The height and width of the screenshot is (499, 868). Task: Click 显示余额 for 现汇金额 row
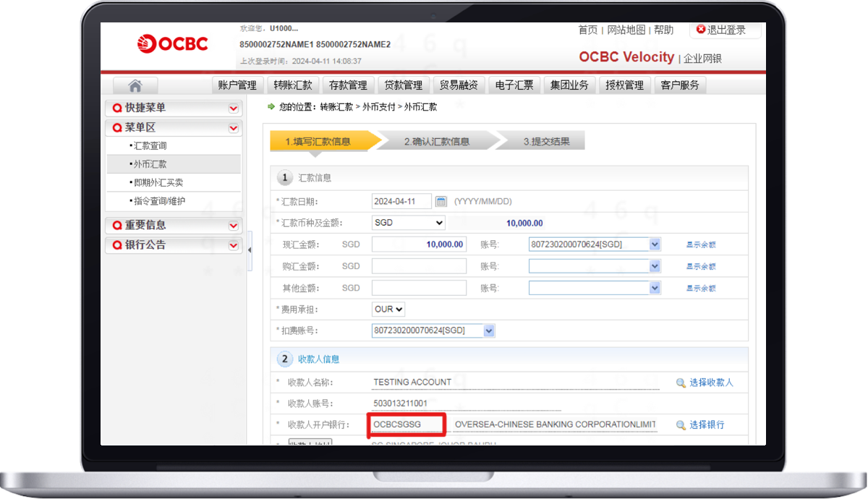pos(701,245)
